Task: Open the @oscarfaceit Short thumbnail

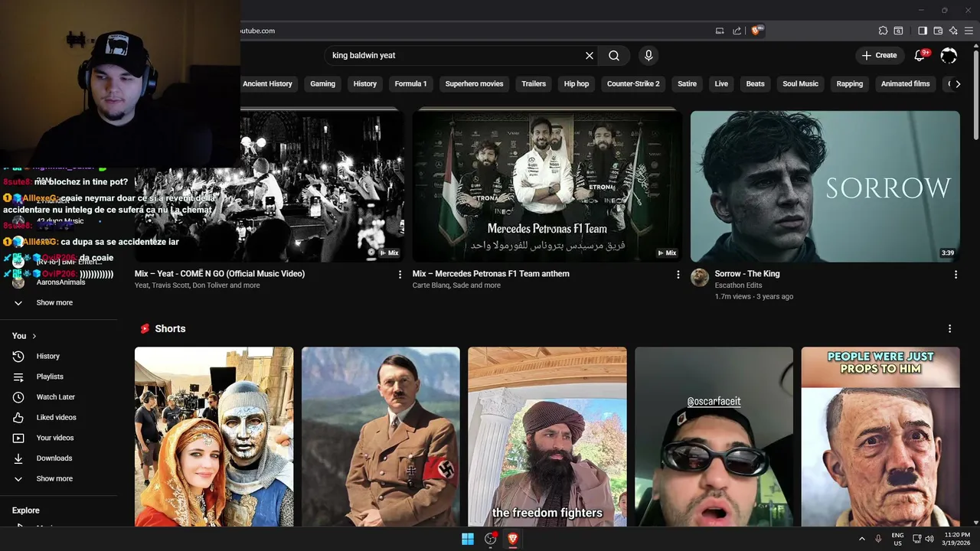Action: [714, 437]
